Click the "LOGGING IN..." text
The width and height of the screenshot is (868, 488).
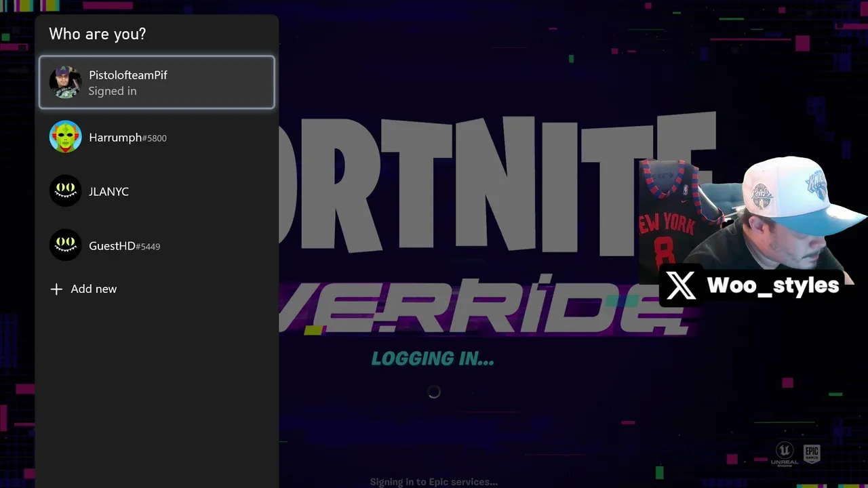(433, 359)
